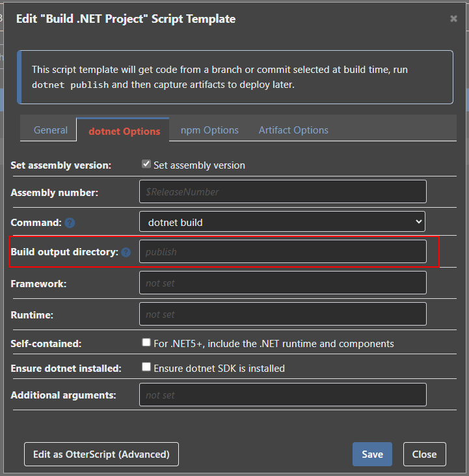Click the Close button at bottom right
Image resolution: width=469 pixels, height=476 pixels.
click(x=424, y=455)
